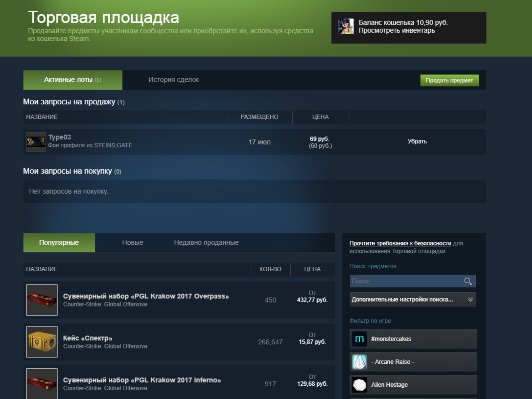This screenshot has width=532, height=399.
Task: Open the PGL Krakow 2017 Inferno package image
Action: (42, 383)
